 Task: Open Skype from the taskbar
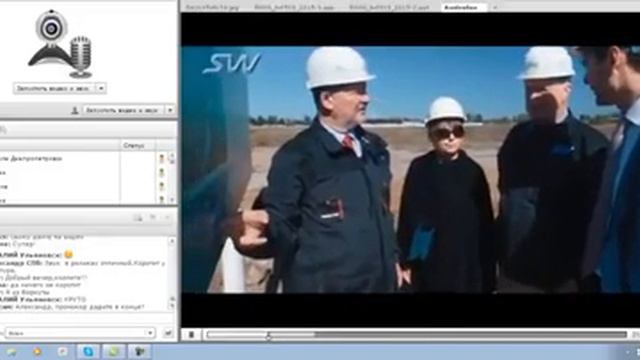pos(88,351)
